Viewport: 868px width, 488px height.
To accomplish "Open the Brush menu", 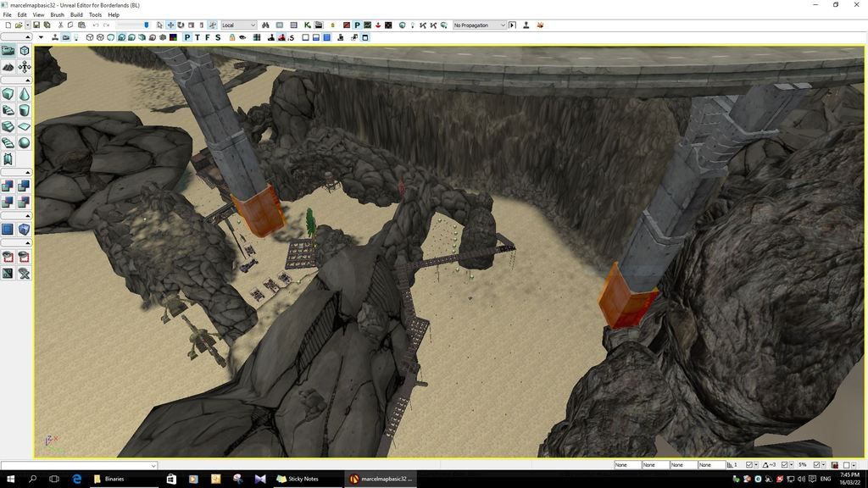I will [x=57, y=15].
